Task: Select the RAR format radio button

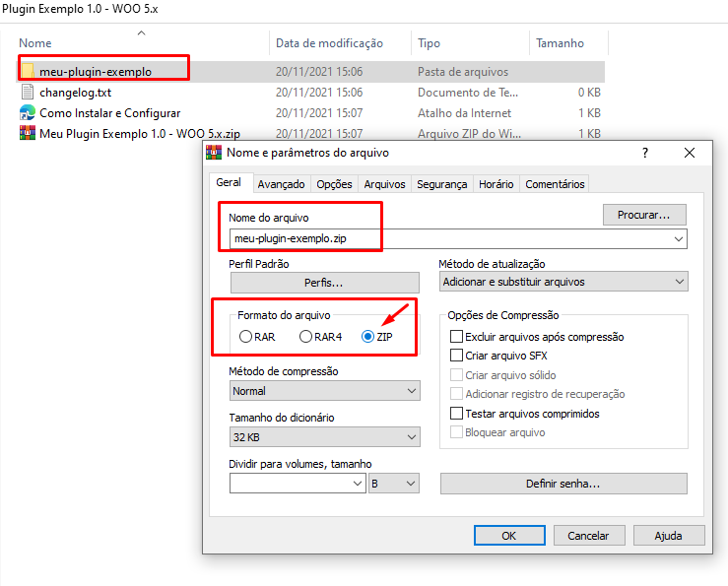Action: 245,337
